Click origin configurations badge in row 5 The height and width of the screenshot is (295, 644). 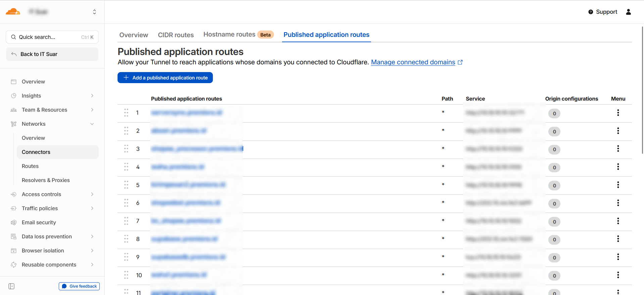click(554, 186)
